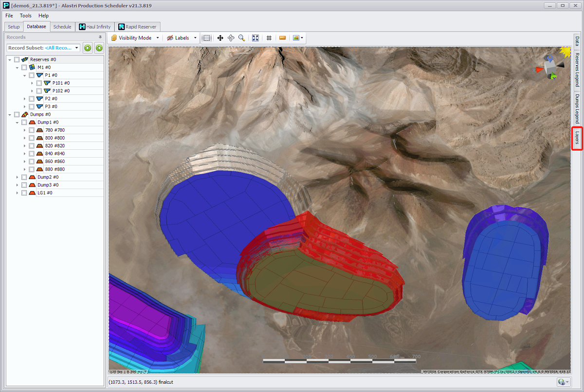Activate the 3D rotate/orbit tool
Screen dimensions: 584x392
231,38
